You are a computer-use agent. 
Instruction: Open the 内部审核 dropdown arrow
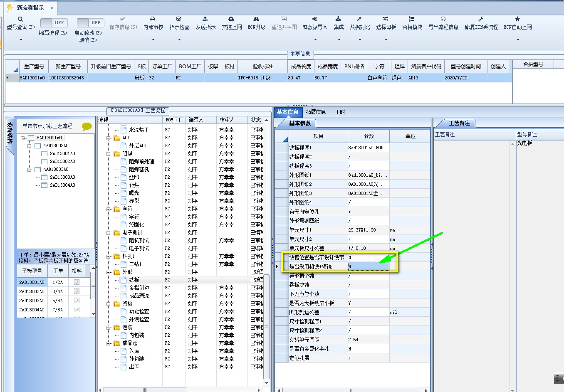click(153, 40)
